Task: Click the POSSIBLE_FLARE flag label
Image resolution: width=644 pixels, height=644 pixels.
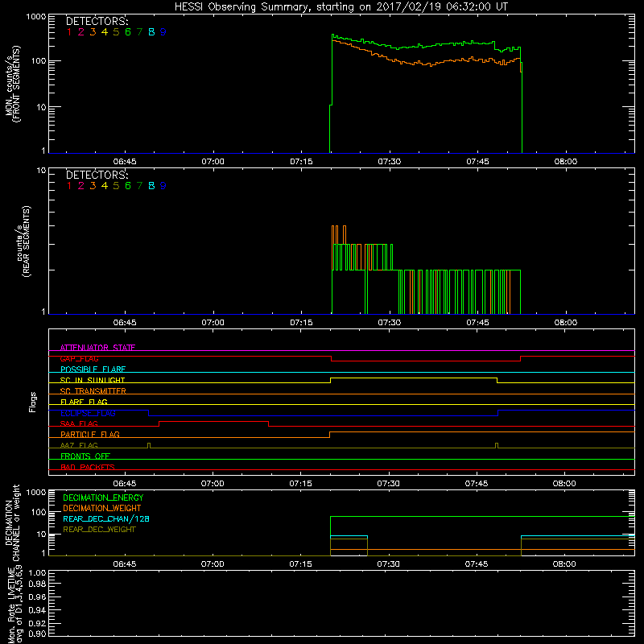Action: (93, 369)
